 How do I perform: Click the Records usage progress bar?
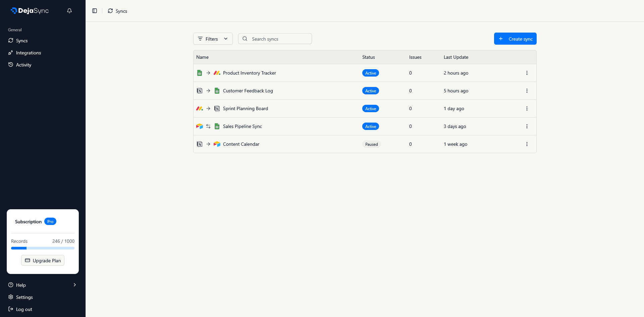(x=43, y=248)
